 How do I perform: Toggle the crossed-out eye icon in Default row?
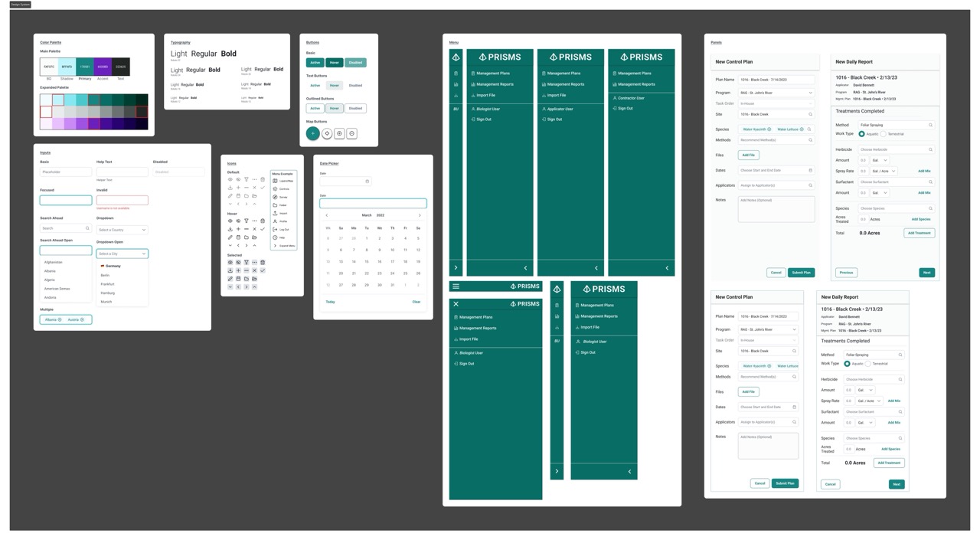[x=238, y=179]
